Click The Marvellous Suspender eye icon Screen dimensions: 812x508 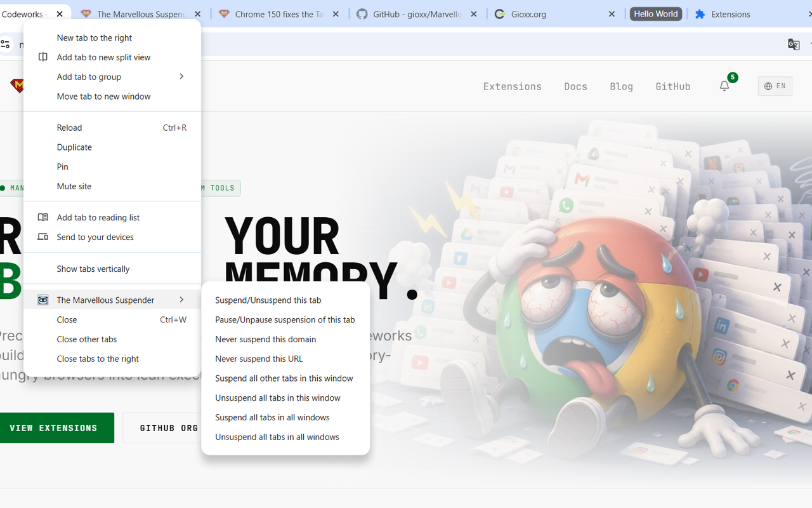pyautogui.click(x=43, y=300)
